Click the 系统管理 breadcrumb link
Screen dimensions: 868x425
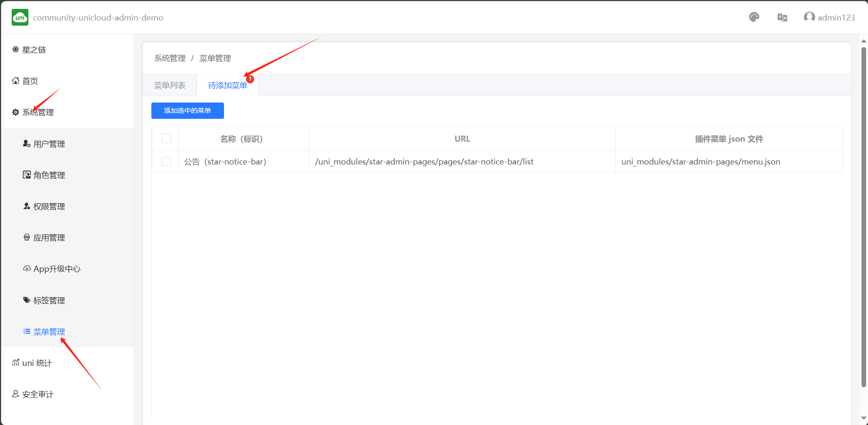coord(170,58)
